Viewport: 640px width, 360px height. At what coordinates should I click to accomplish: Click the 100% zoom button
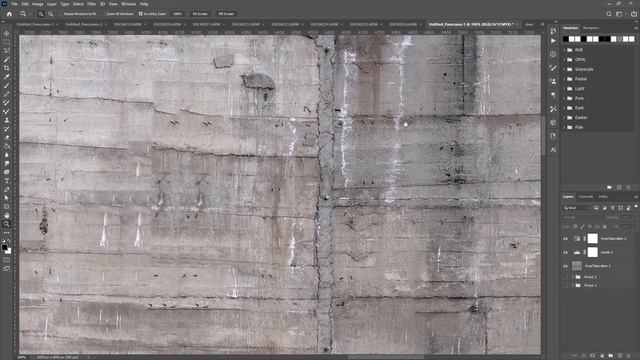tap(178, 13)
